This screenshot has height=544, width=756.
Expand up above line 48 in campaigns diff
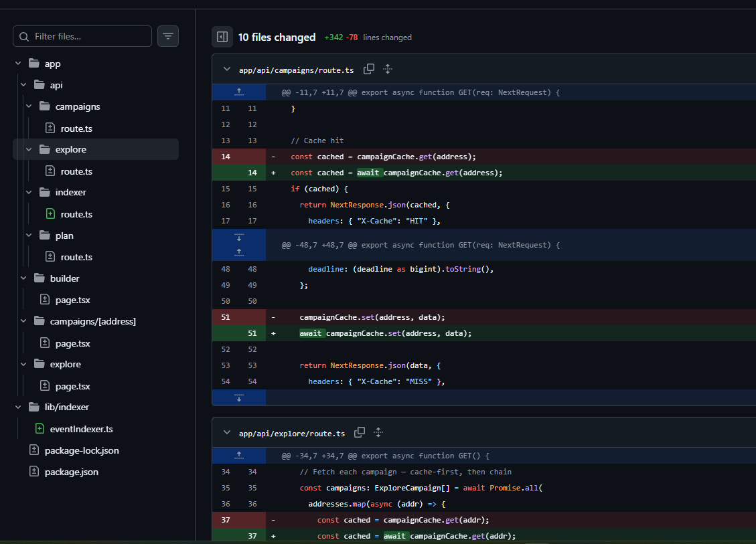point(238,252)
